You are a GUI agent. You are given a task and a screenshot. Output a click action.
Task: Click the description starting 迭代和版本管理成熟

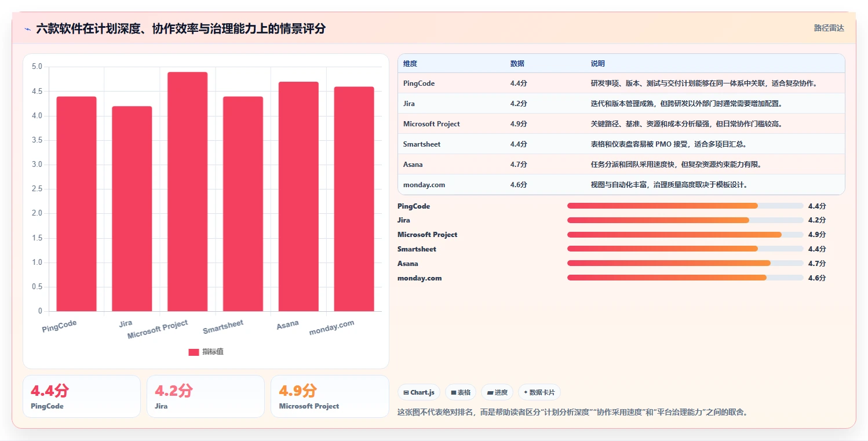687,104
